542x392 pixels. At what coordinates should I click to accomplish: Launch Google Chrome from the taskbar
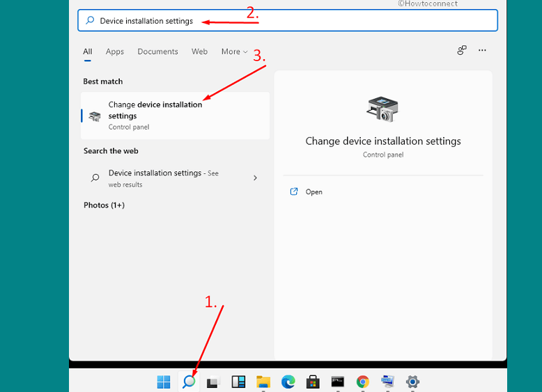pos(362,382)
